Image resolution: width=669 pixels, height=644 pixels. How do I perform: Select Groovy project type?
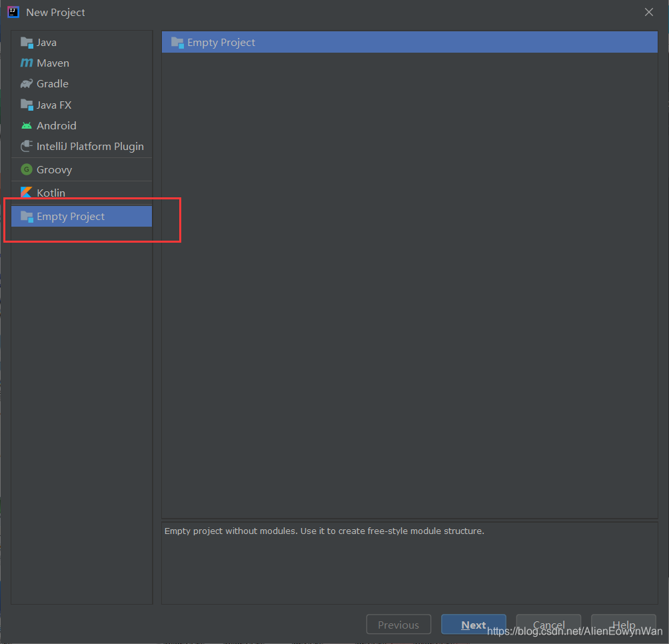81,169
